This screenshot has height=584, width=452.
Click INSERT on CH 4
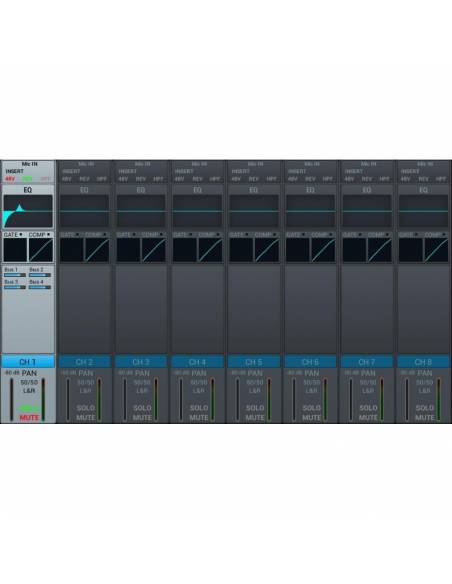click(184, 171)
